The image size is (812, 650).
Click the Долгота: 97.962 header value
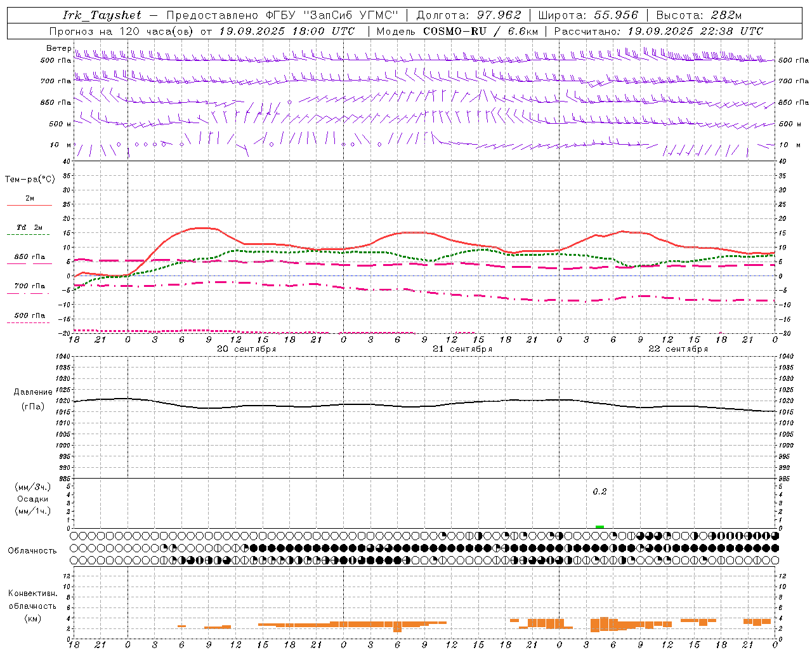click(468, 15)
